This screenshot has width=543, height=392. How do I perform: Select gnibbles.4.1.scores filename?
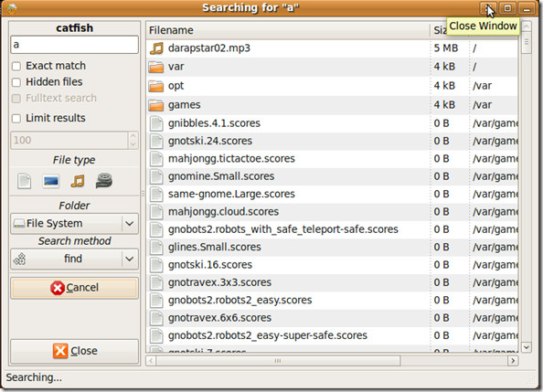click(214, 123)
